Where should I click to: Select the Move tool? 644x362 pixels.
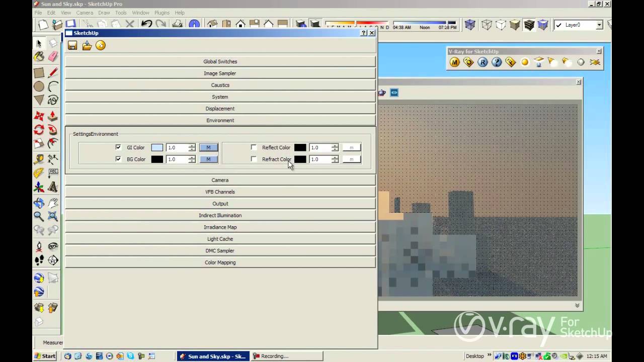pyautogui.click(x=39, y=116)
